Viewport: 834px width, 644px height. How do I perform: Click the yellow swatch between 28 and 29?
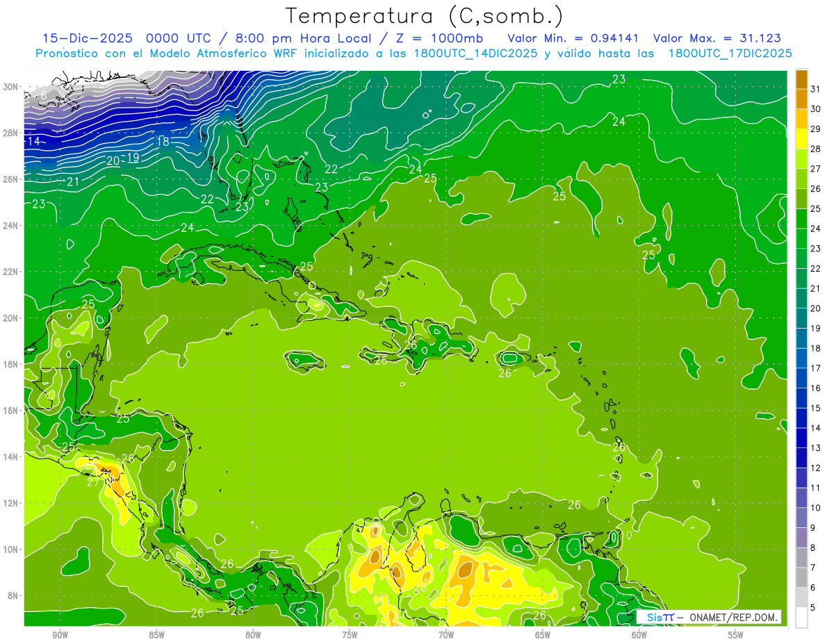pos(801,139)
